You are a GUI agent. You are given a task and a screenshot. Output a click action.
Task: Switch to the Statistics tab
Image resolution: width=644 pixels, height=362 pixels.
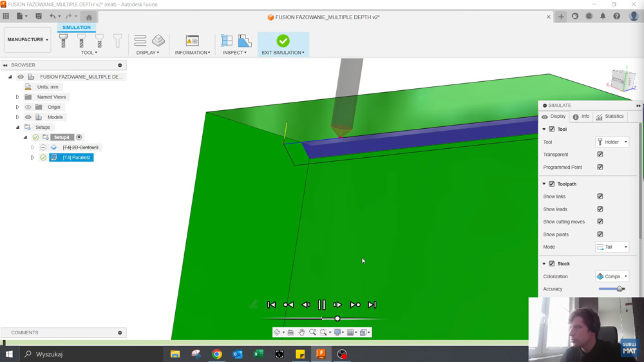tap(609, 117)
